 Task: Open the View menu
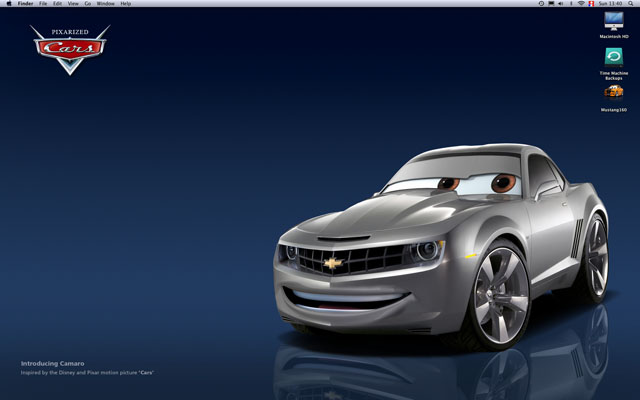73,3
